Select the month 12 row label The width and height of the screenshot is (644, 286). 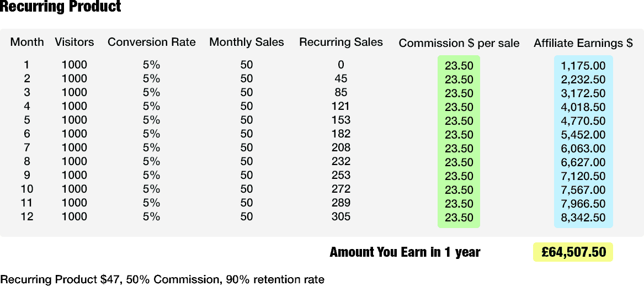coord(26,216)
